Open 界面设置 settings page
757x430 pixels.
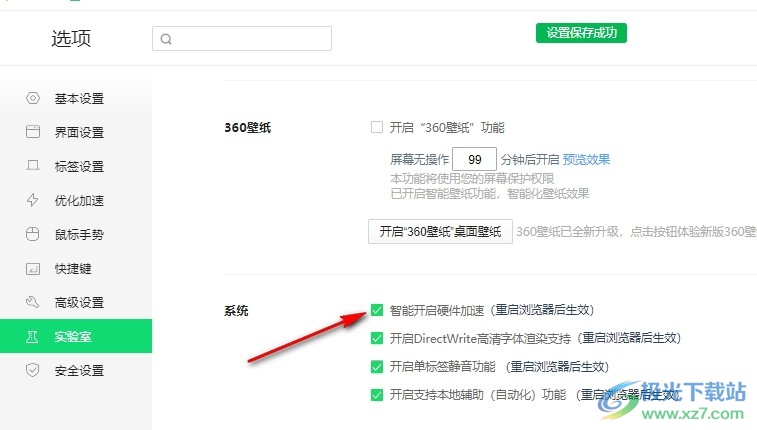click(76, 132)
